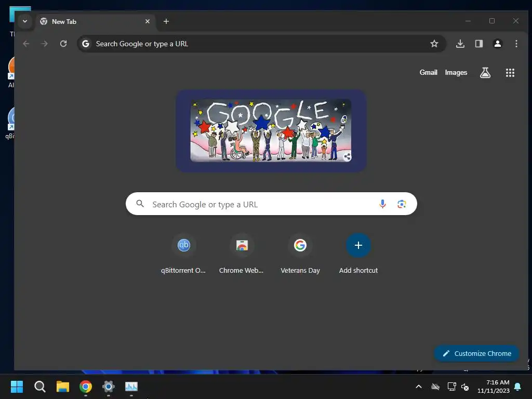Close the New Tab tab
532x399 pixels.
148,21
